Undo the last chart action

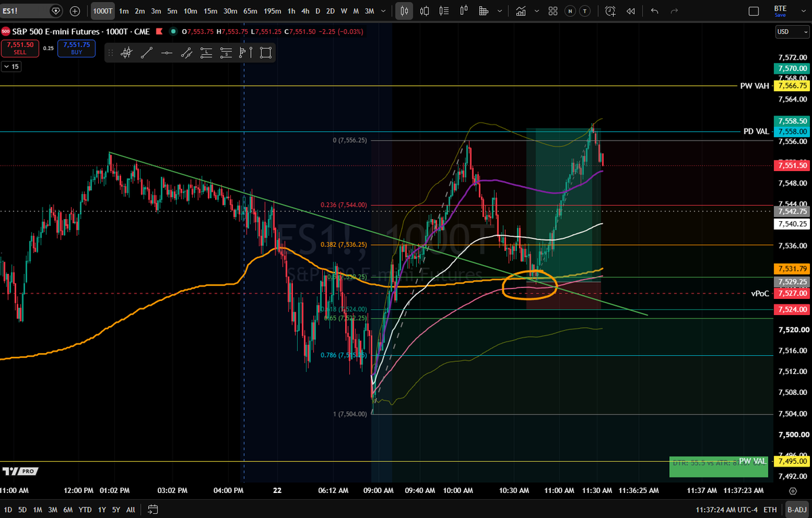[654, 11]
